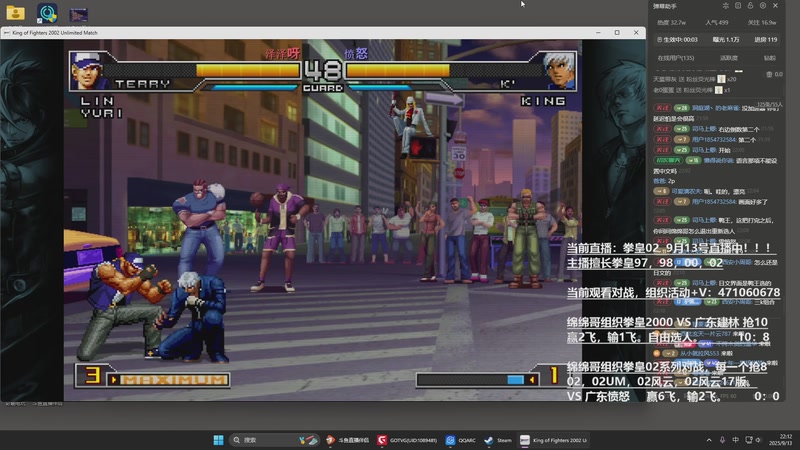Click the x20 gift thumbnail in gift feed
The height and width of the screenshot is (450, 800).
721,79
